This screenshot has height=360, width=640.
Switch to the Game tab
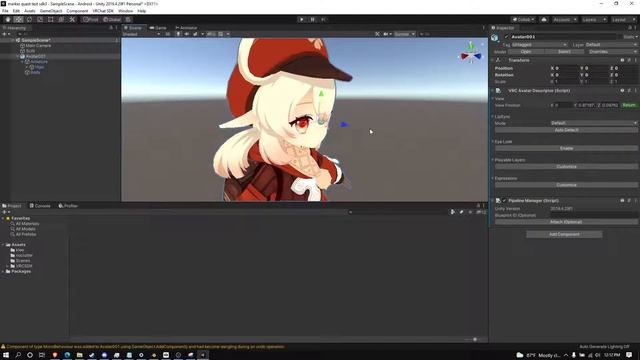click(158, 28)
